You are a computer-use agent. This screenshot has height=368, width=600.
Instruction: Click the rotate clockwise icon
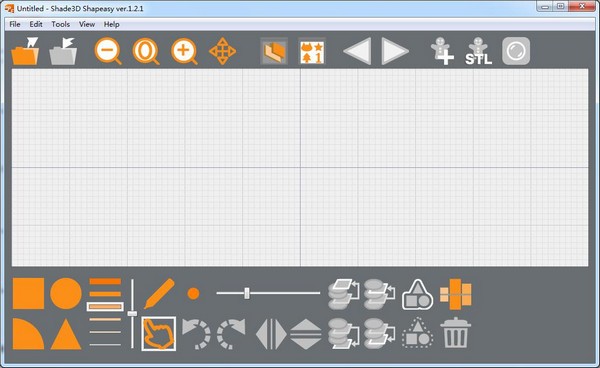point(232,334)
